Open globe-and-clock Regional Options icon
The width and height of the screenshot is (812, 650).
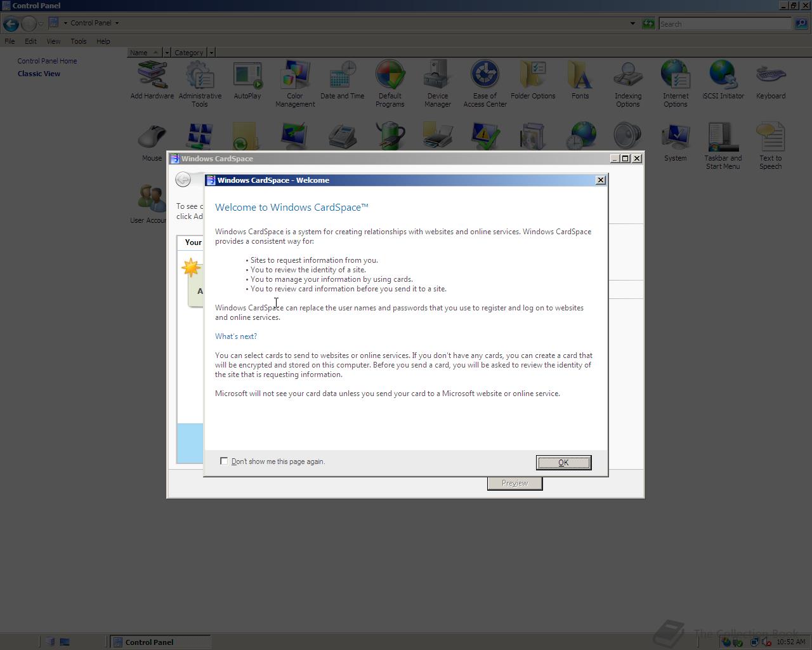(580, 136)
